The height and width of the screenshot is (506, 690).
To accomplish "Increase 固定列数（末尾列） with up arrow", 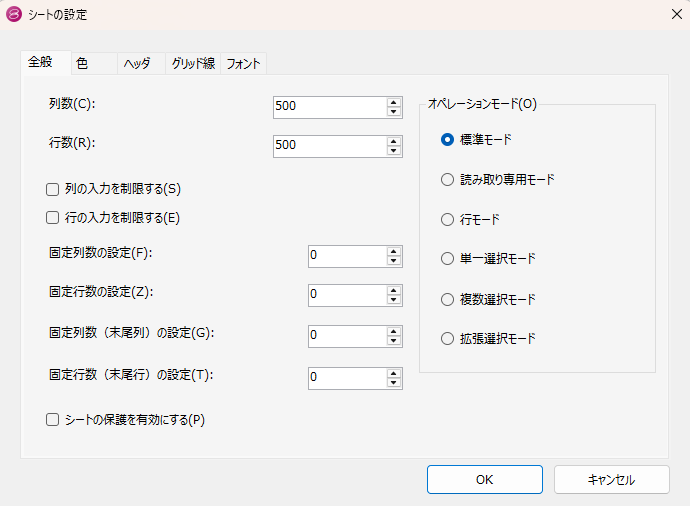I will (394, 331).
